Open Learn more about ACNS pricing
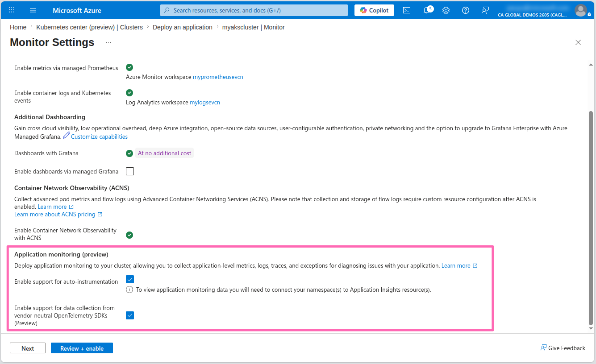This screenshot has height=364, width=596. point(58,214)
